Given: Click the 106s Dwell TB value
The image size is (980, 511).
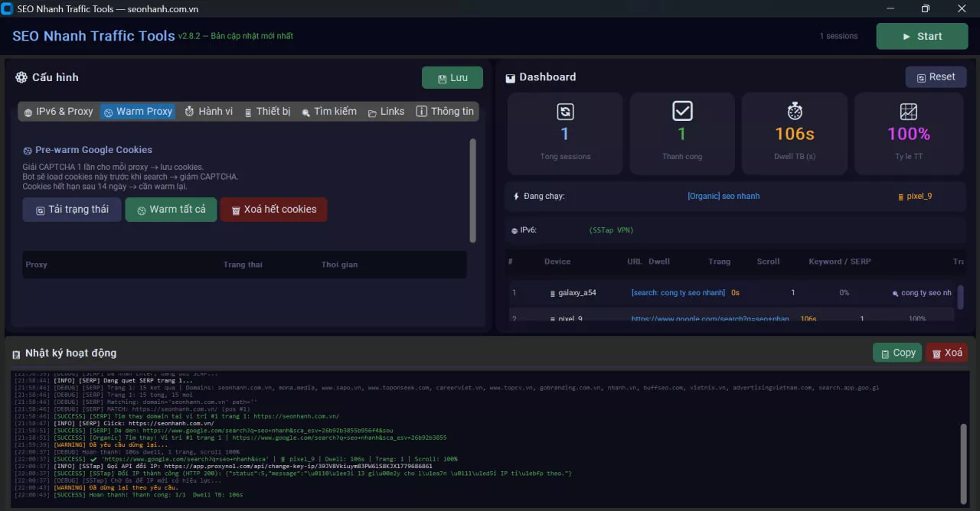Looking at the screenshot, I should [795, 135].
